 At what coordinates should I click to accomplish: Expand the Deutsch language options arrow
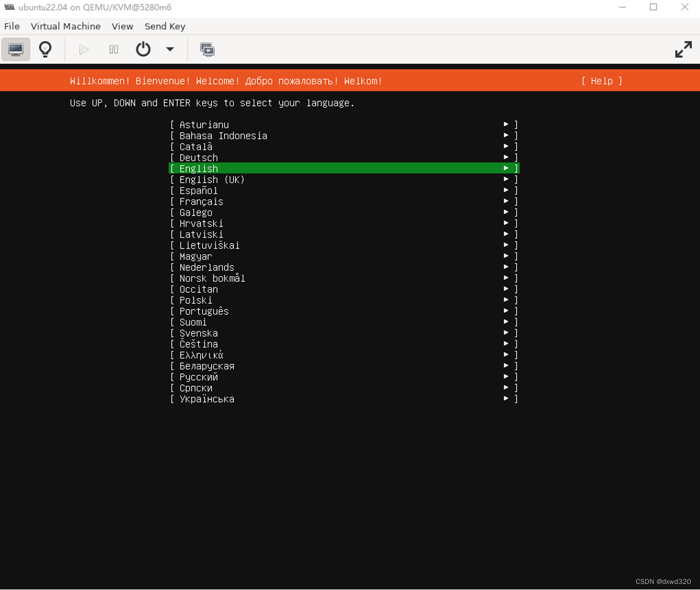[x=505, y=157]
